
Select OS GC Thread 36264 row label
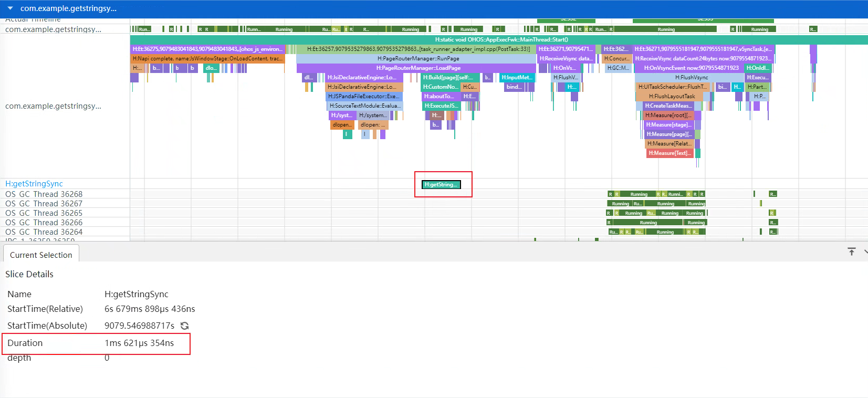click(x=44, y=232)
